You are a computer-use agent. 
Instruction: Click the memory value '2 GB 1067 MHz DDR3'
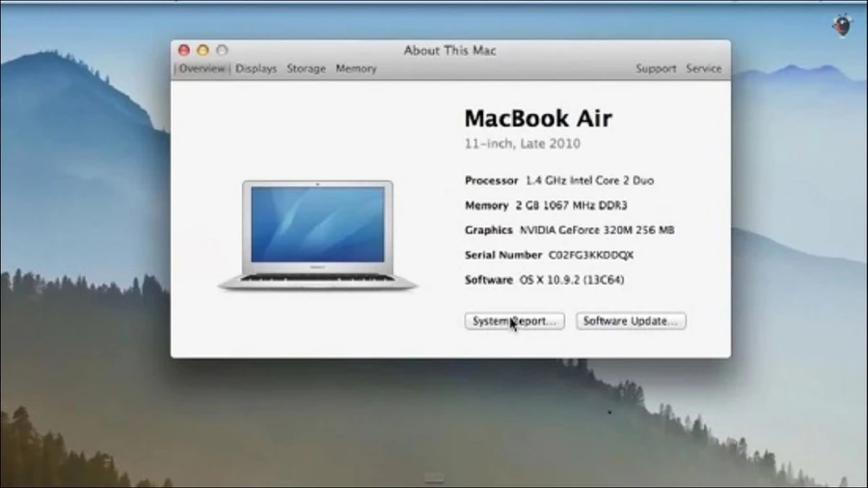tap(571, 205)
